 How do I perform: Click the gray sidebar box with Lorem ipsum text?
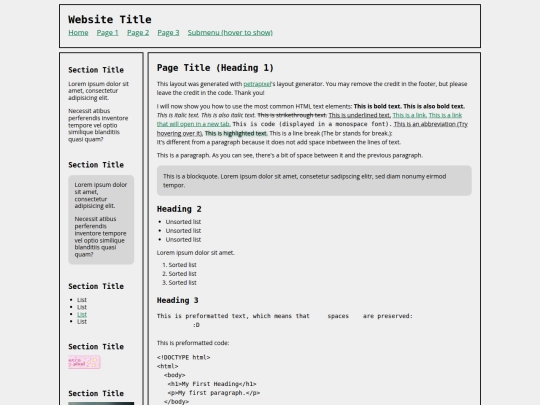[x=101, y=220]
